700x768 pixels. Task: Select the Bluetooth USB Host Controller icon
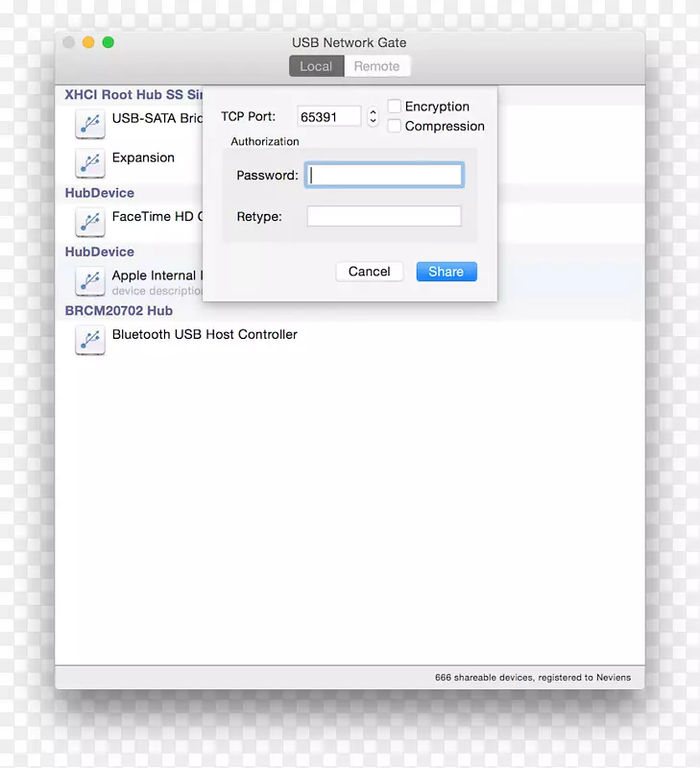click(90, 340)
